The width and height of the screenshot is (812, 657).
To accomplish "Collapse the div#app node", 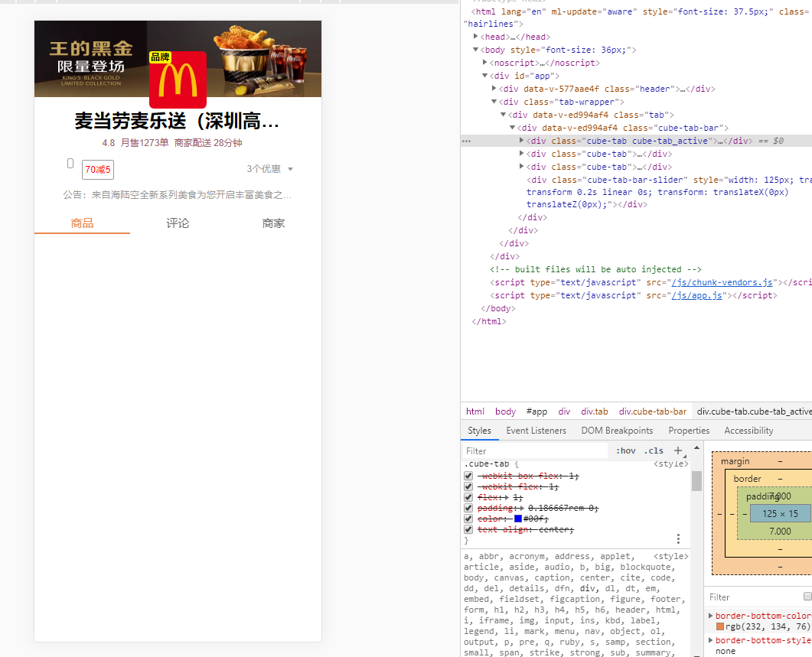I will click(484, 75).
